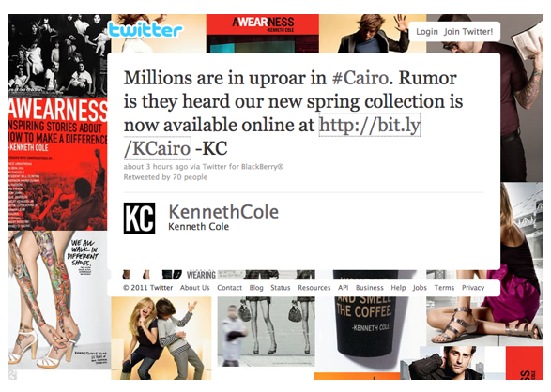Open the Privacy footer link
Screen dimensions: 551x392
tap(473, 288)
